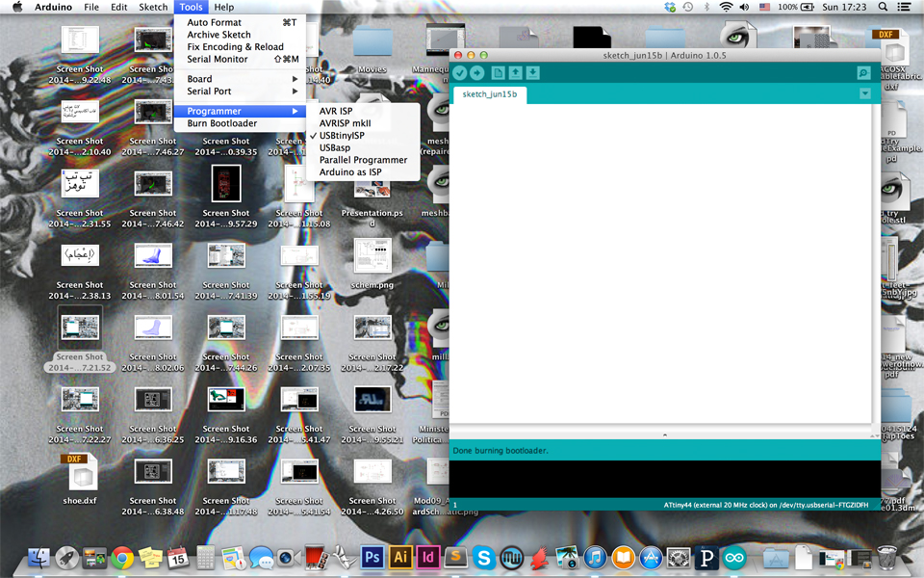Open the Edit menu
This screenshot has height=578, width=924.
[x=119, y=7]
